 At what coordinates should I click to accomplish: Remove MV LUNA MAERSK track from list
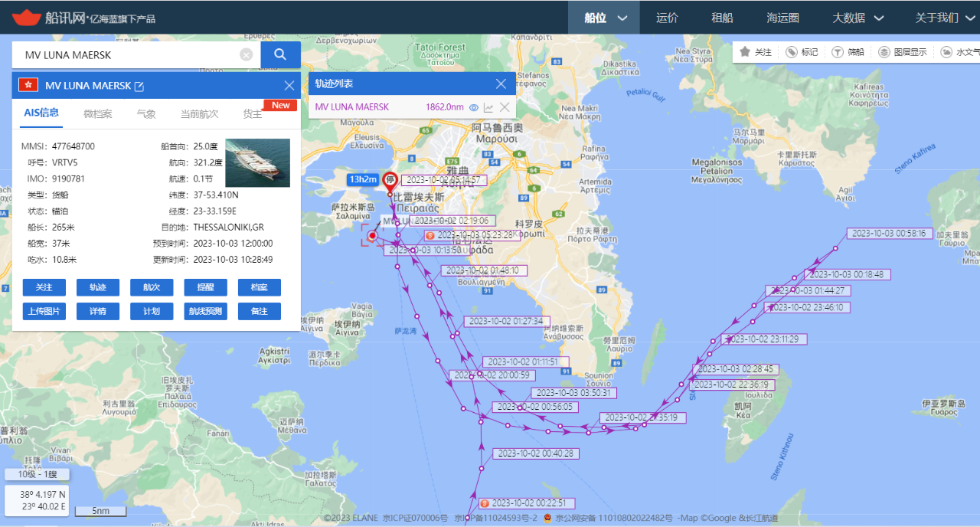[x=505, y=107]
